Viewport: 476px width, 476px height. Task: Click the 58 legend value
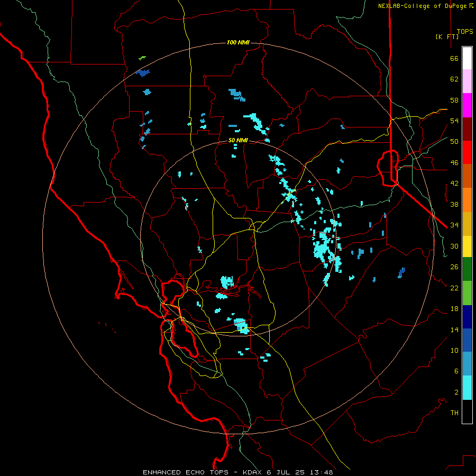[454, 100]
